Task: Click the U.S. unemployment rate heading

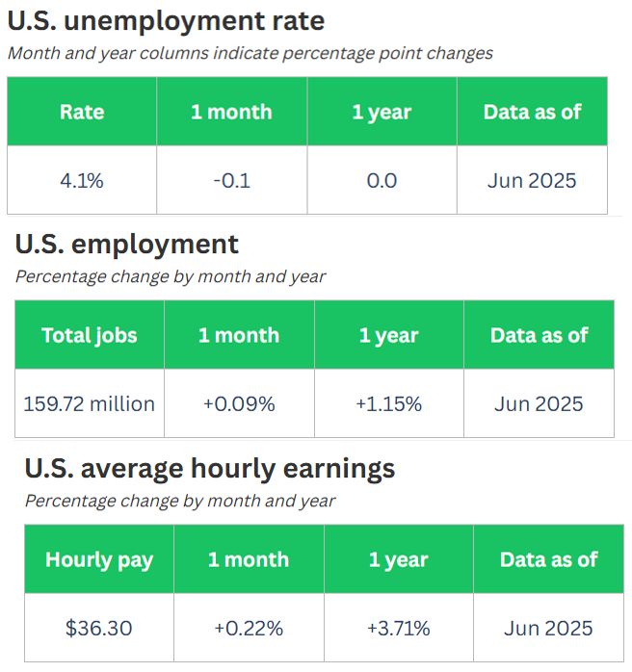Action: [x=166, y=21]
